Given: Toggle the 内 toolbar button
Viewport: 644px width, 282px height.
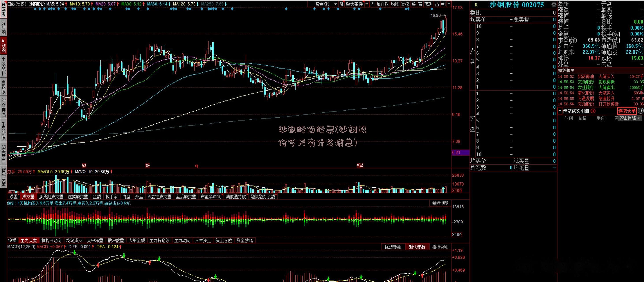Looking at the screenshot, I should [x=372, y=4].
